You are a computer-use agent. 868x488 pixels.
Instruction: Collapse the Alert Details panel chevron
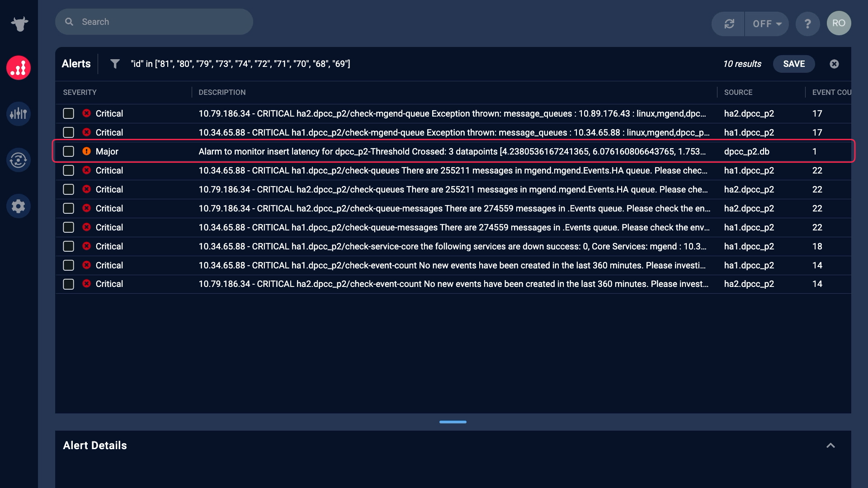(830, 446)
